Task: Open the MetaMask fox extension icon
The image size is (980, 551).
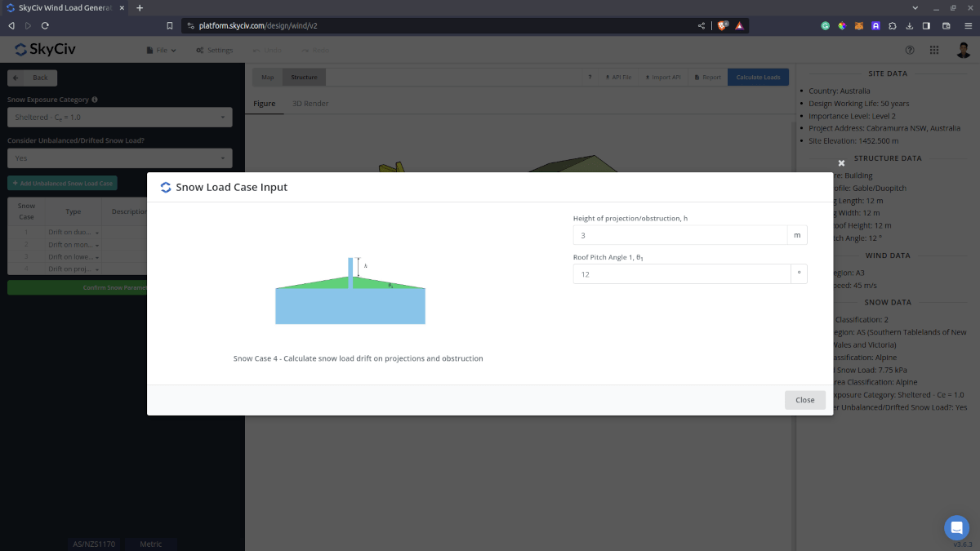Action: coord(858,25)
